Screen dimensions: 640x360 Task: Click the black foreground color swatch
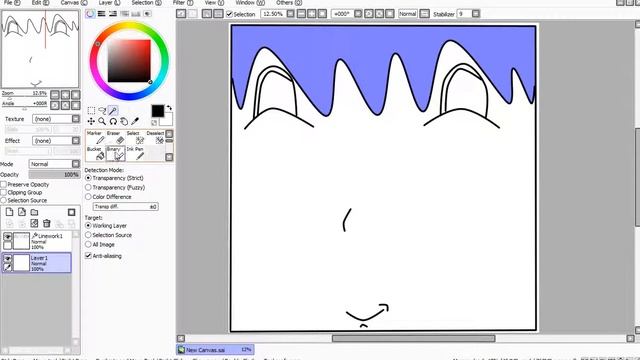158,111
